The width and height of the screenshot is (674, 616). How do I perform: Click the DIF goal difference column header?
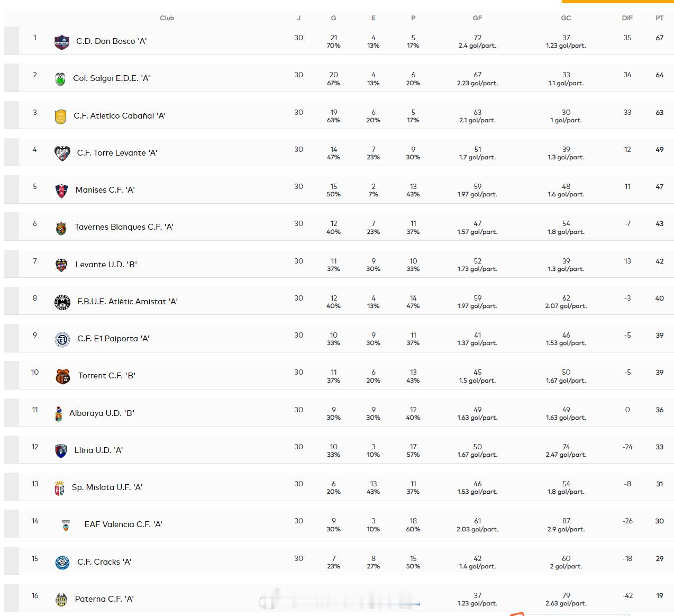[627, 18]
